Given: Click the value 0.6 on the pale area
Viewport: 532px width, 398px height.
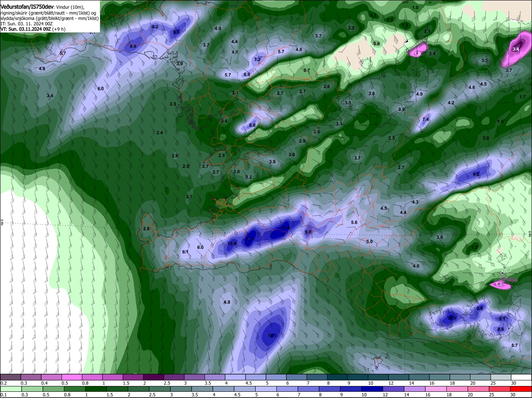Looking at the screenshot, I should point(377,44).
